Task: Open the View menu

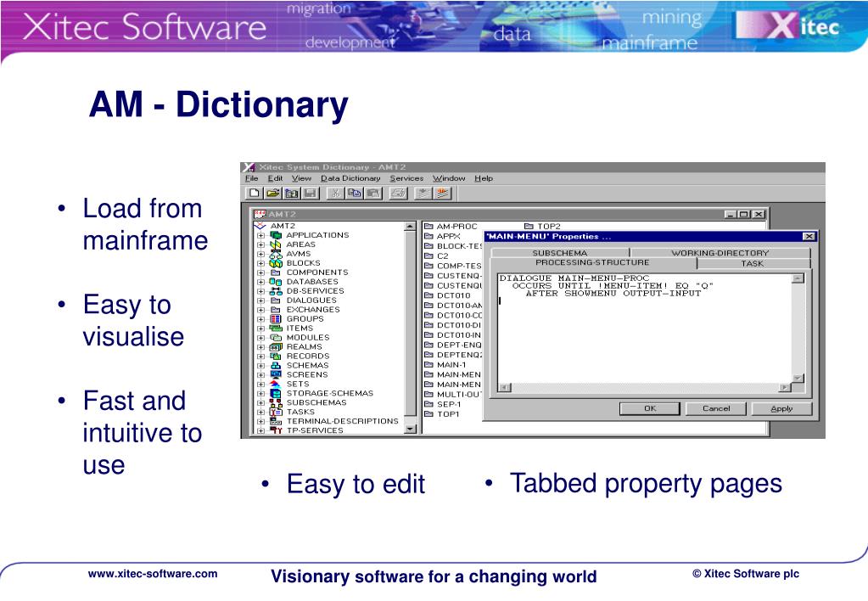Action: point(302,178)
